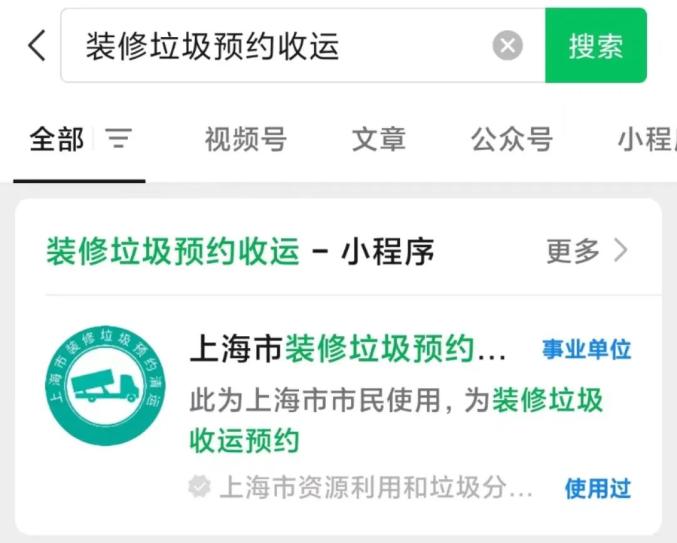This screenshot has height=543, width=677.
Task: Select the 全部 tab
Action: click(57, 139)
